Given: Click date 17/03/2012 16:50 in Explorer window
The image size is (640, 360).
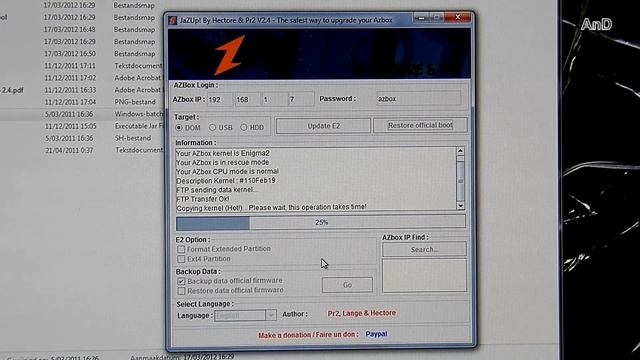Looking at the screenshot, I should coord(70,53).
